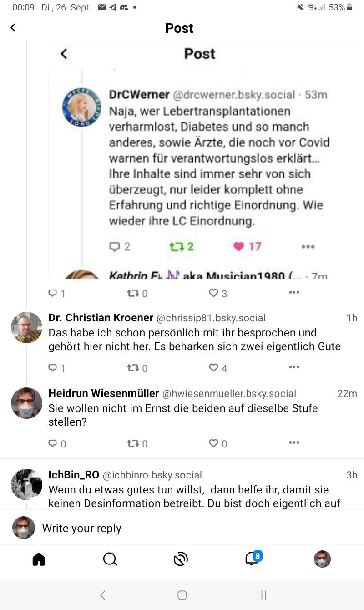The height and width of the screenshot is (610, 364).
Task: Open more options on Heidrun Wiesenmüller's reply
Action: click(294, 443)
